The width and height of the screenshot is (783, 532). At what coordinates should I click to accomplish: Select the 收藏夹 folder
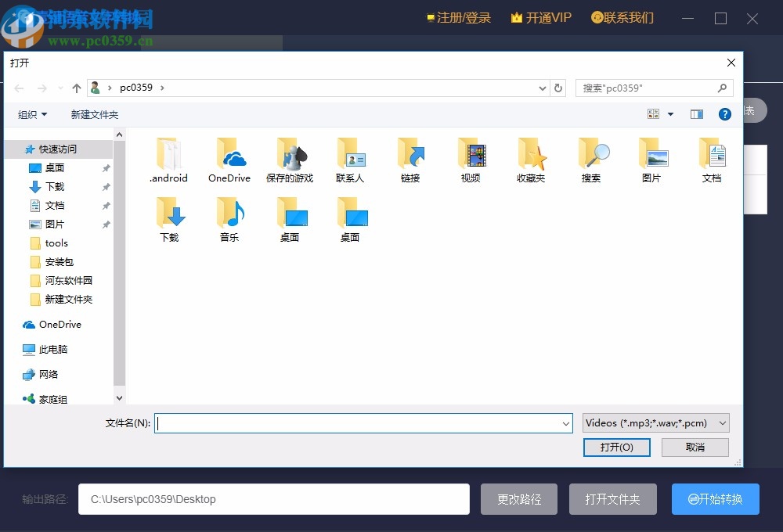pos(531,160)
